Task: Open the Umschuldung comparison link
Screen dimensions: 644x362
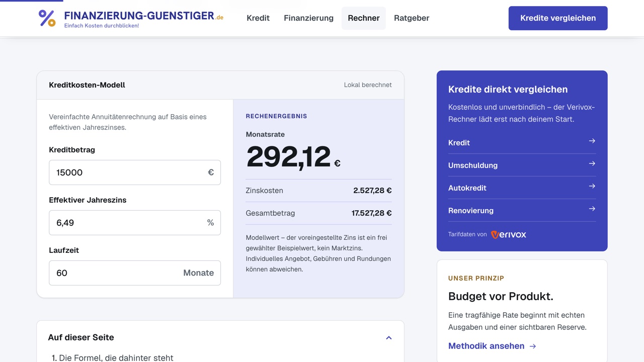Action: tap(522, 165)
